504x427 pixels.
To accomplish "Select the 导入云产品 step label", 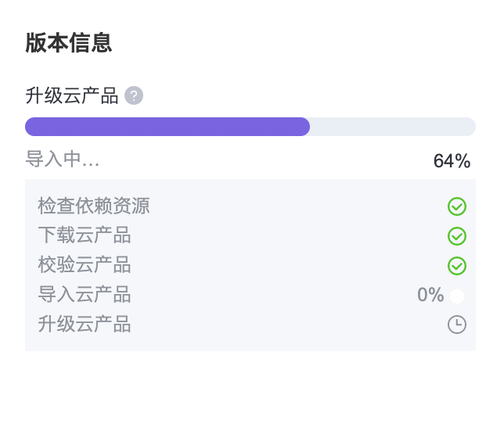I will click(85, 295).
